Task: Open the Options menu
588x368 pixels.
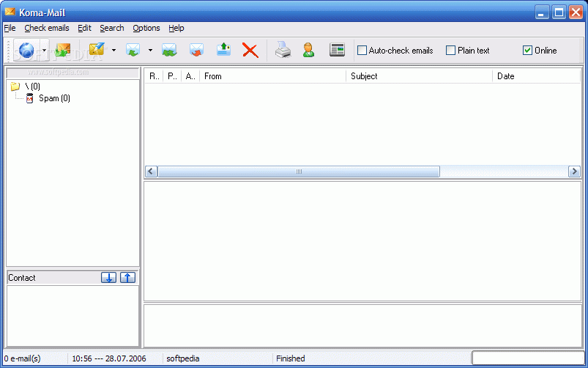Action: tap(146, 28)
